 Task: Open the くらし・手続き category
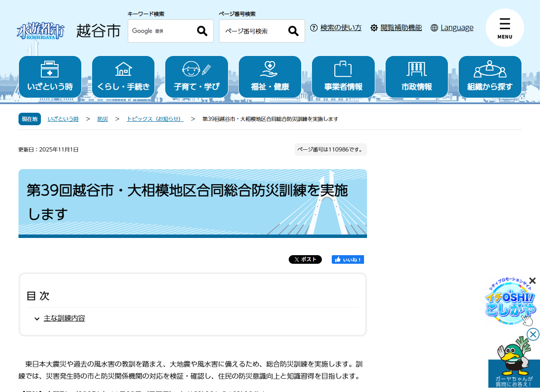(123, 77)
